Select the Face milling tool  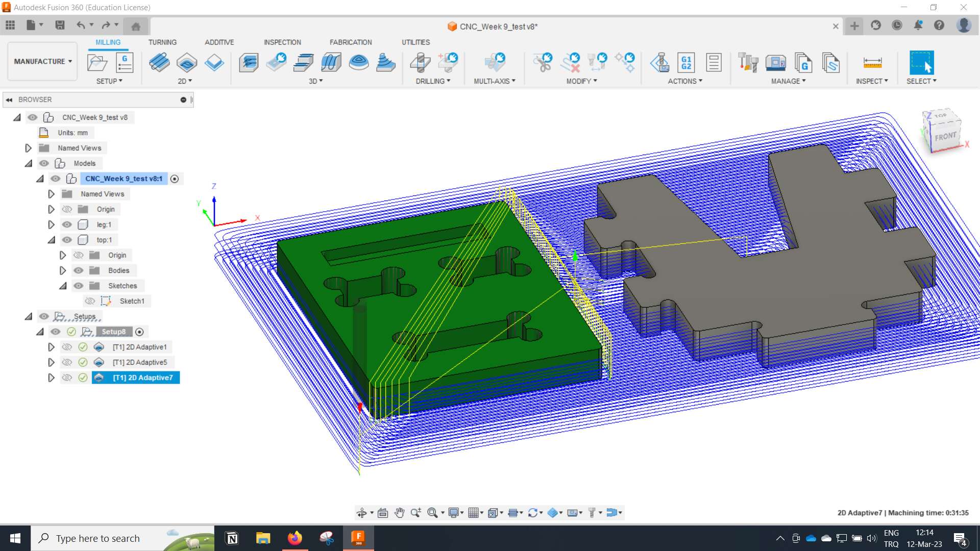214,63
